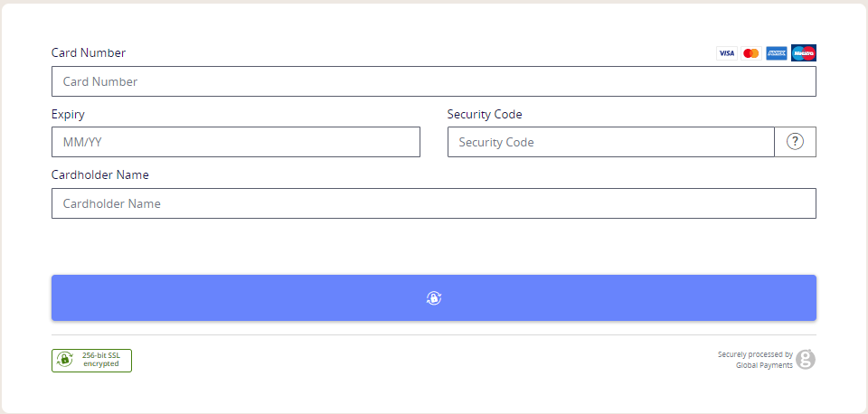Viewport: 868px width, 414px height.
Task: Select the Security Code text box
Action: coord(611,142)
